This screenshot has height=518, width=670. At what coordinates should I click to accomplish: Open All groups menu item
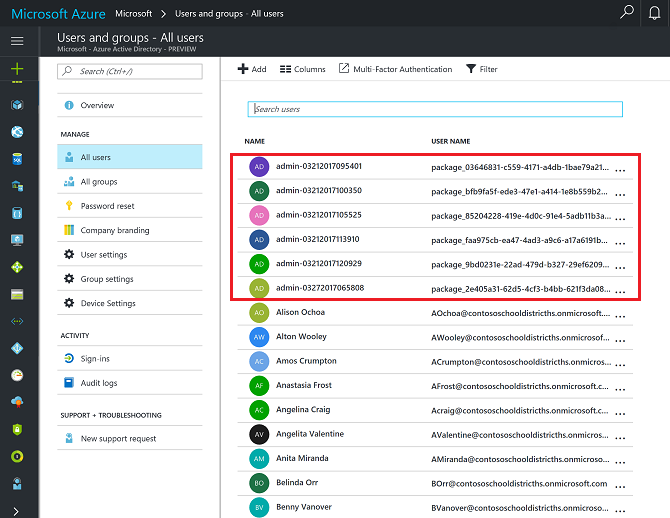pos(98,182)
